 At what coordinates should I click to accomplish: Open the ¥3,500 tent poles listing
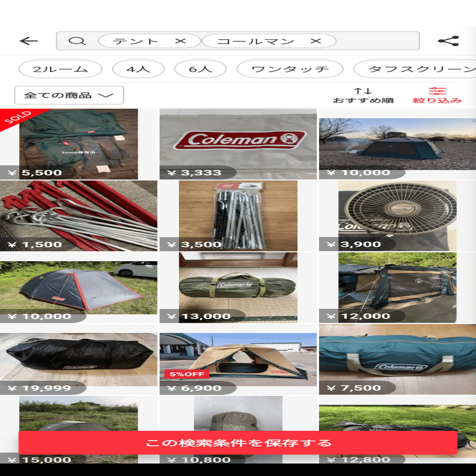(x=238, y=215)
